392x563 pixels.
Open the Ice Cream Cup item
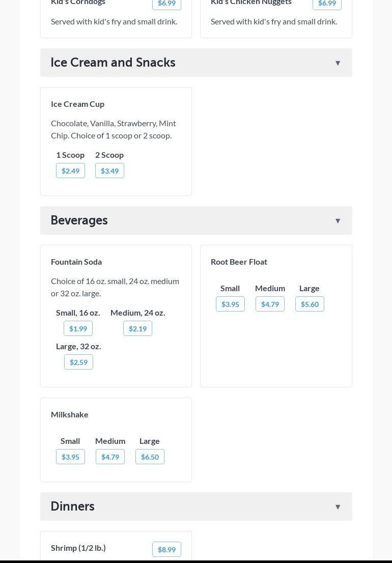[x=77, y=104]
